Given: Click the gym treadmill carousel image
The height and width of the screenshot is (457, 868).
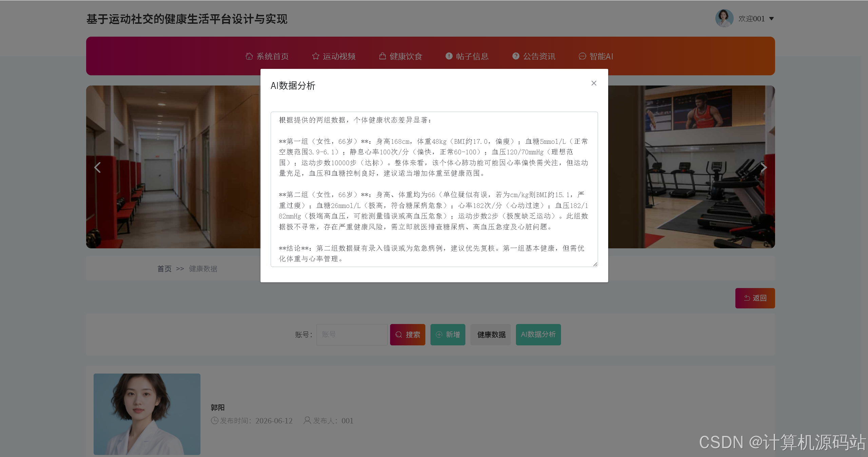Looking at the screenshot, I should click(x=691, y=167).
